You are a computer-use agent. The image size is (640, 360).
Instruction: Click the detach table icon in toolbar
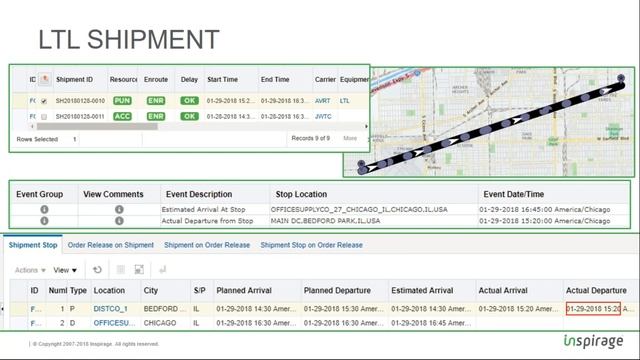139,270
